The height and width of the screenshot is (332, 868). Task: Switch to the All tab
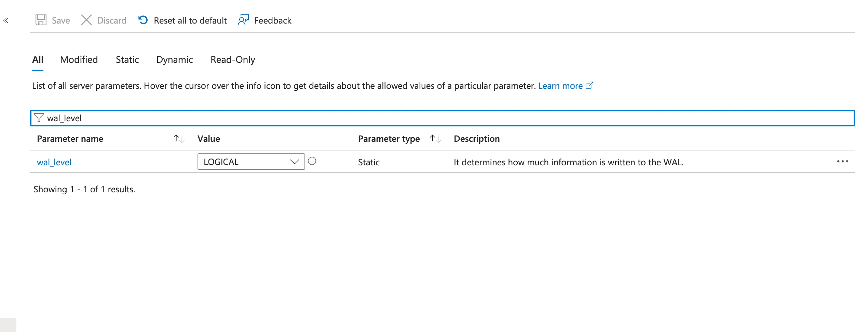click(x=38, y=60)
